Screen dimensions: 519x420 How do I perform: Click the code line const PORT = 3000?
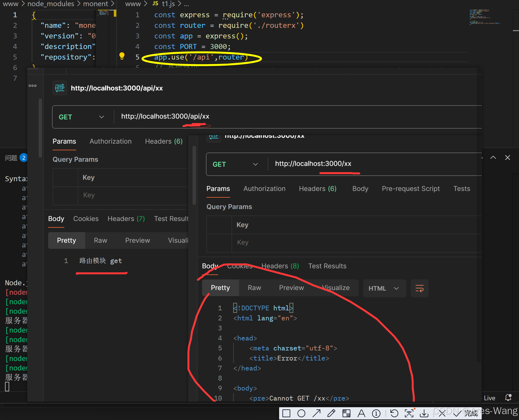click(x=192, y=47)
